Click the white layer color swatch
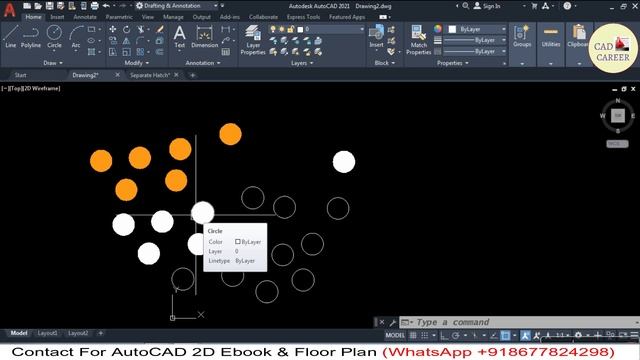The height and width of the screenshot is (360, 640). coord(300,29)
